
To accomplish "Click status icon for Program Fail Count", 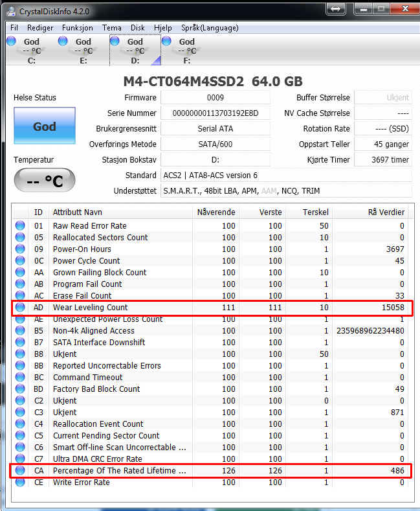I will (x=20, y=284).
